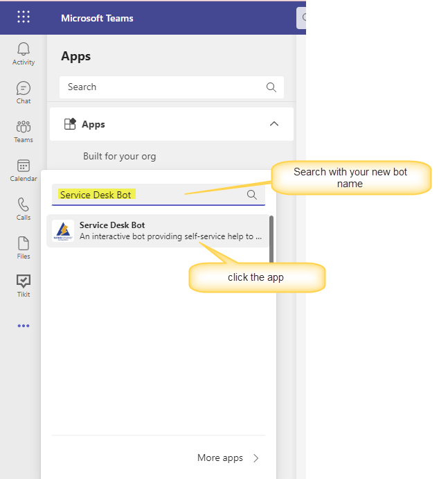Click the Apps page Search input
Image resolution: width=448 pixels, height=479 pixels.
coord(172,87)
